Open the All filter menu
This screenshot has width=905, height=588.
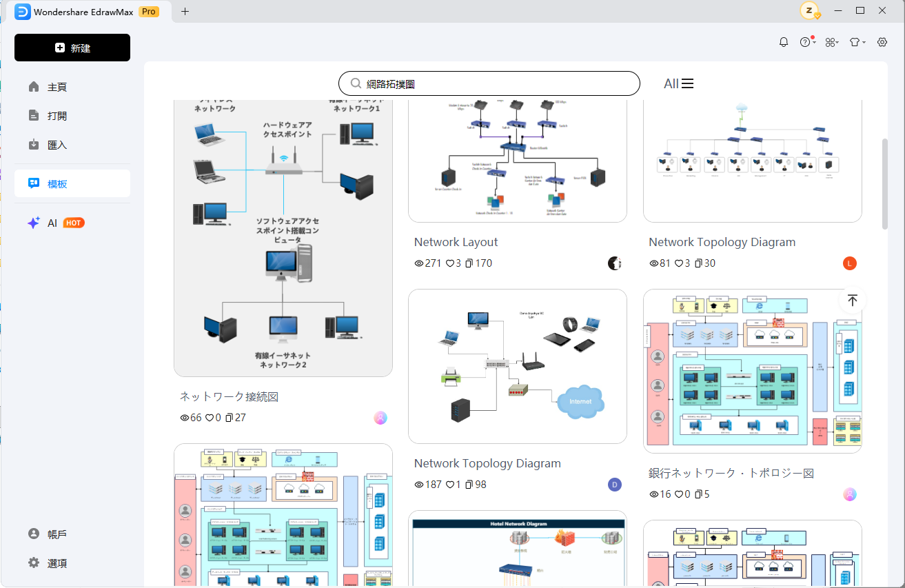tap(678, 83)
